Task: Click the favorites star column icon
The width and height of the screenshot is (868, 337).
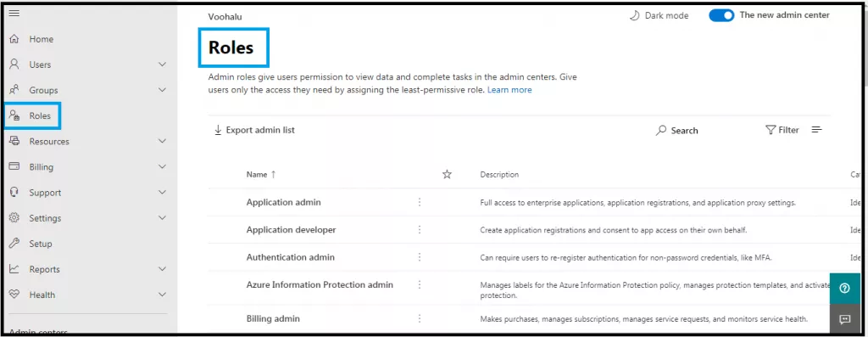Action: pos(448,174)
